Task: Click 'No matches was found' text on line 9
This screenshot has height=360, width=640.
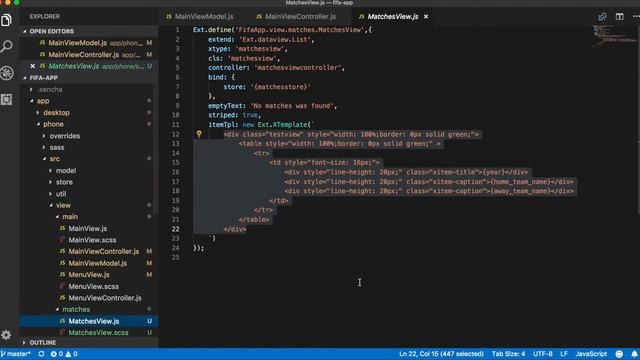Action: pyautogui.click(x=293, y=106)
